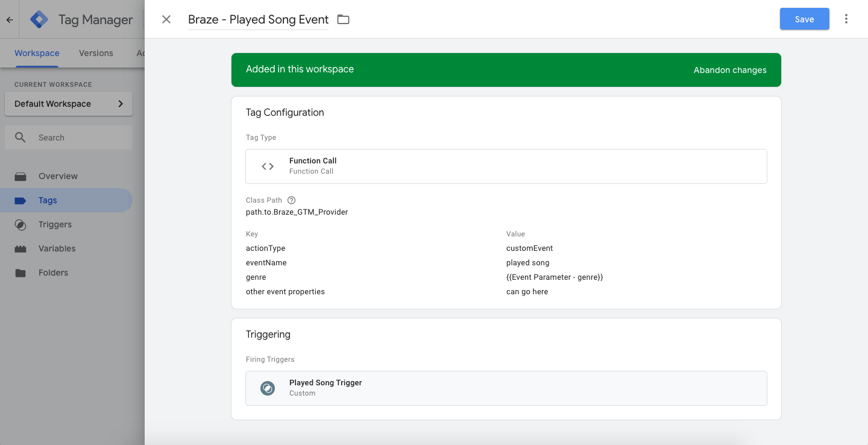
Task: Switch to the Versions tab
Action: [96, 53]
